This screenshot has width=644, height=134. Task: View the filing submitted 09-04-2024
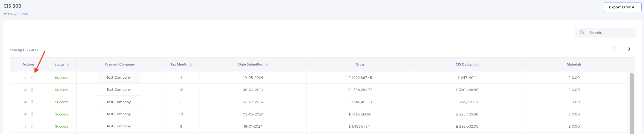[x=26, y=90]
